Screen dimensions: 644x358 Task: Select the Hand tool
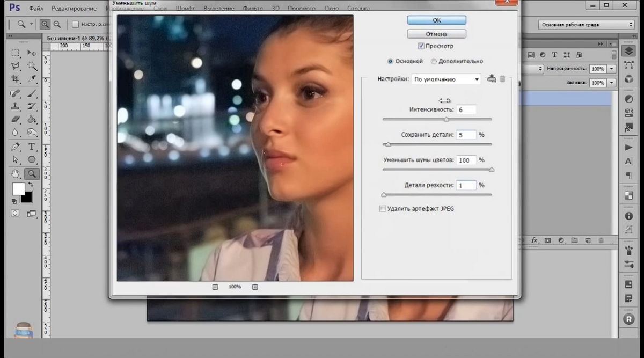pyautogui.click(x=16, y=173)
